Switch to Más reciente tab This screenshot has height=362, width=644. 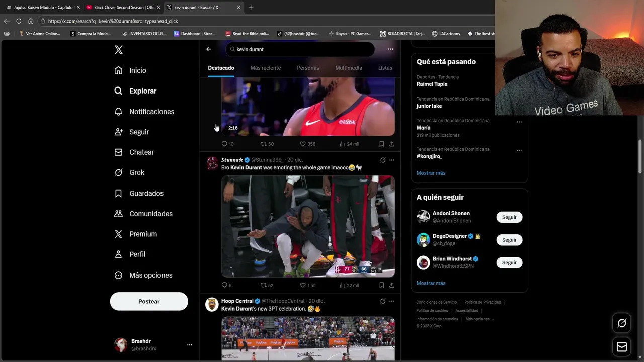pyautogui.click(x=266, y=68)
